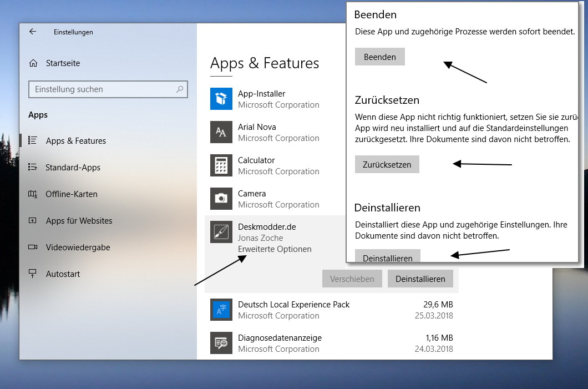
Task: Open the Videowiedergabe section
Action: [x=78, y=247]
